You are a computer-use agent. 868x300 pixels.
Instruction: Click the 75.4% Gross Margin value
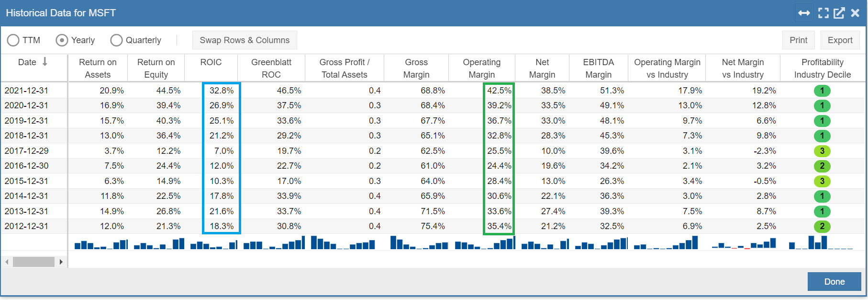pyautogui.click(x=433, y=226)
